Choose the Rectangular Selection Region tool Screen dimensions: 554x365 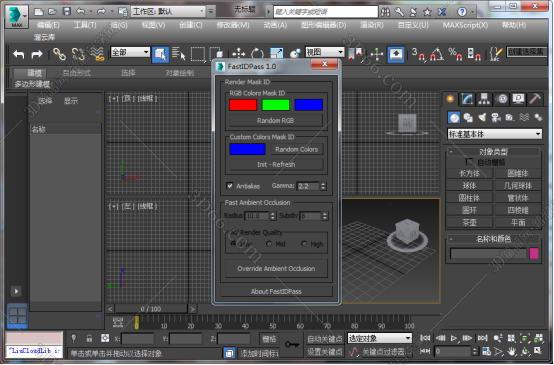tap(198, 54)
